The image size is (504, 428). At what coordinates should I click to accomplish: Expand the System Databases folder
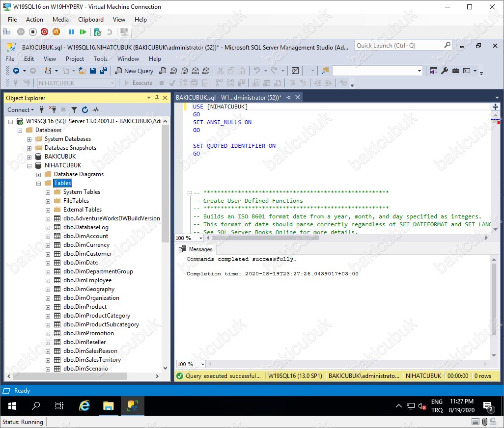(29, 139)
